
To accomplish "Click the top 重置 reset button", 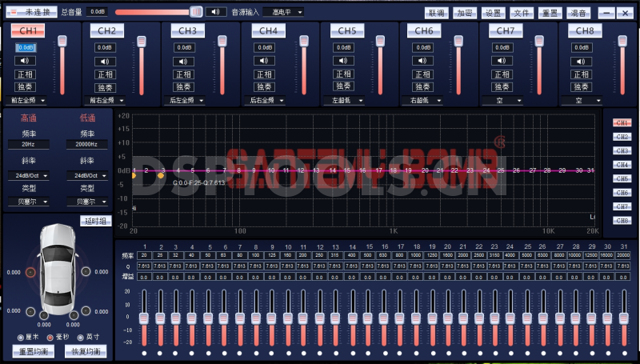I will (x=550, y=13).
